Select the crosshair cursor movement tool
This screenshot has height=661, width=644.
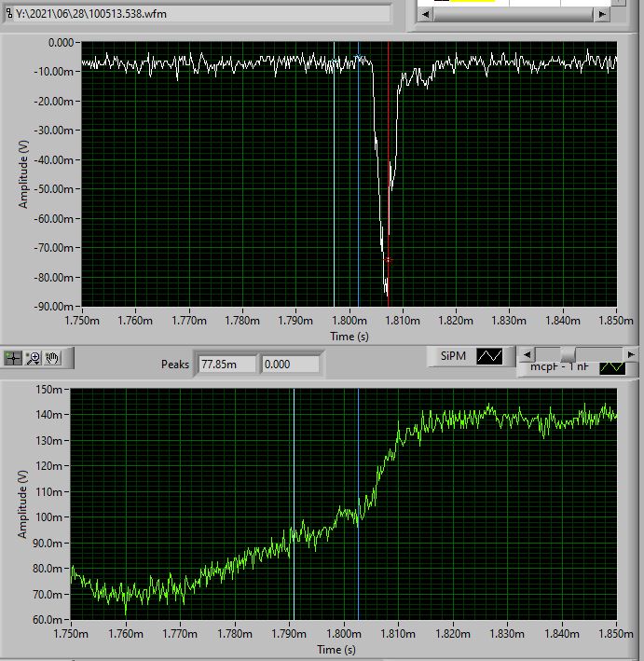(13, 358)
